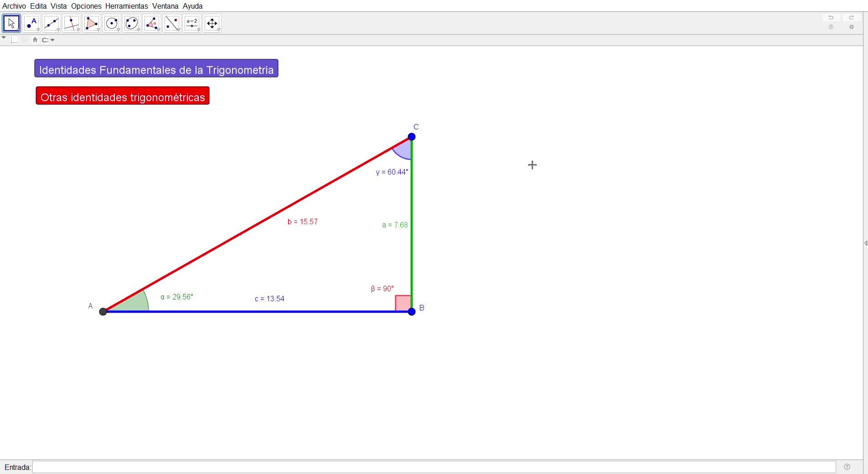Toggle grid visibility in style bar
The image size is (868, 474).
pos(25,40)
